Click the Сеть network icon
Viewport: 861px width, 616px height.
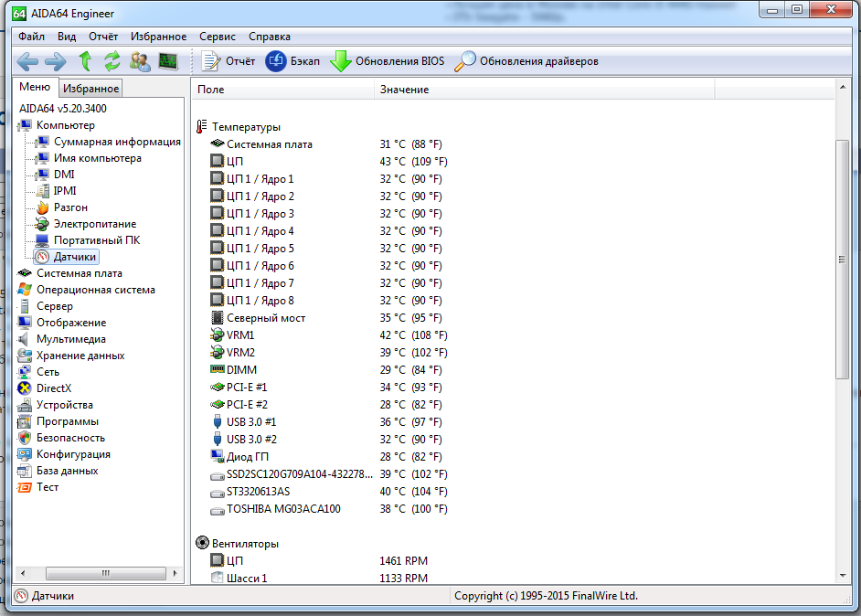(x=25, y=372)
